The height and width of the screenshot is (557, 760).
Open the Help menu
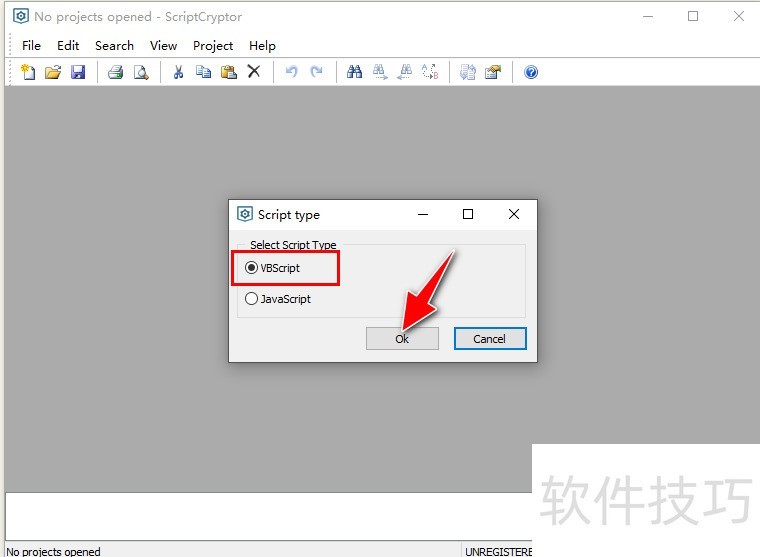[262, 46]
